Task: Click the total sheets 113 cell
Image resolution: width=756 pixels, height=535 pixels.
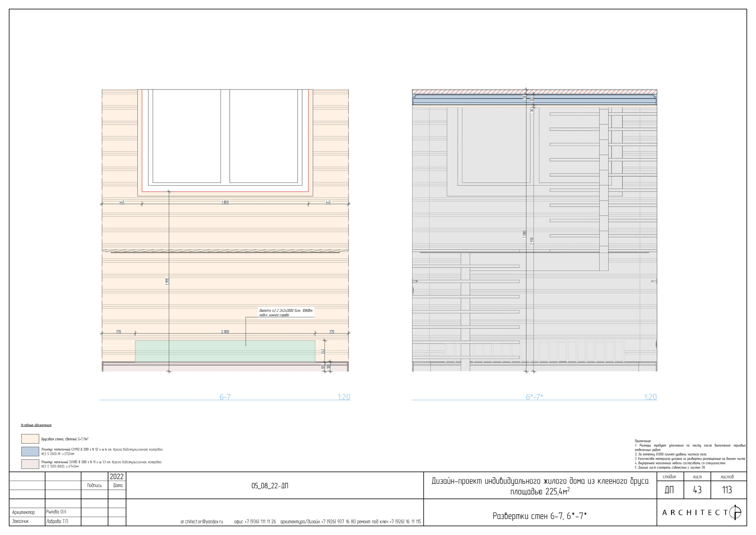Action: pyautogui.click(x=727, y=490)
